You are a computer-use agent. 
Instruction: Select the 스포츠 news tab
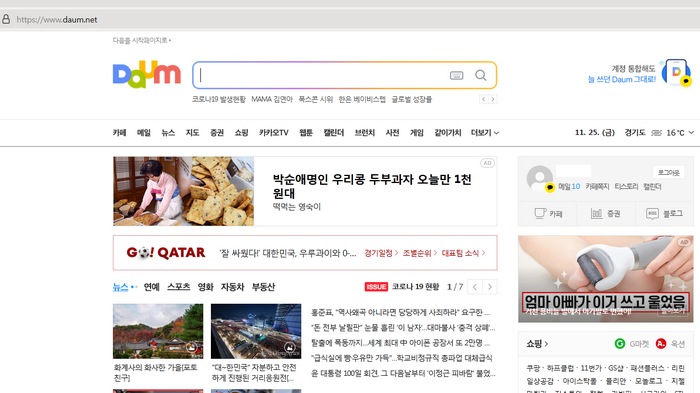179,287
